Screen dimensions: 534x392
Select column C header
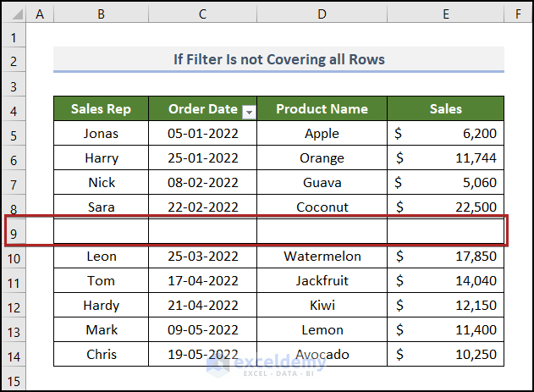pos(202,14)
